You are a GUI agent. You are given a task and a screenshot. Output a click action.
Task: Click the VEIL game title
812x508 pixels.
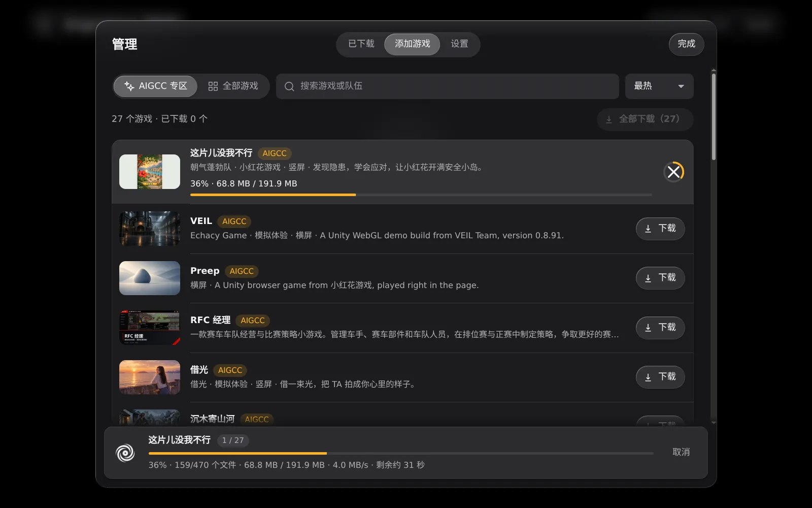201,221
